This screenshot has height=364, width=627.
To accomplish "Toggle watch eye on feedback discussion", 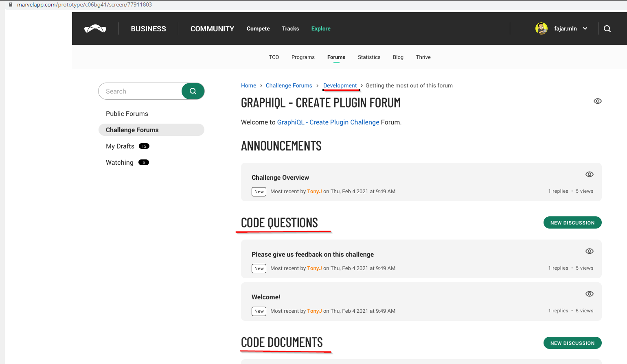I will pos(589,251).
